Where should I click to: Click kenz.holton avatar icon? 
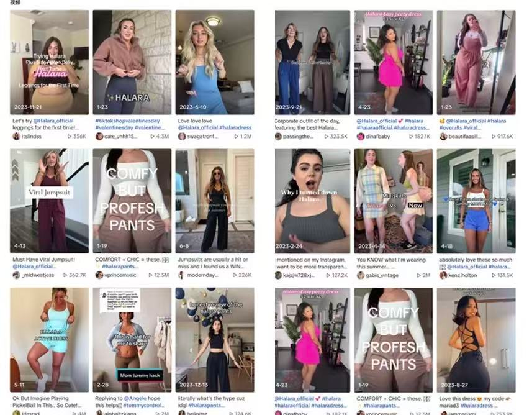[443, 275]
